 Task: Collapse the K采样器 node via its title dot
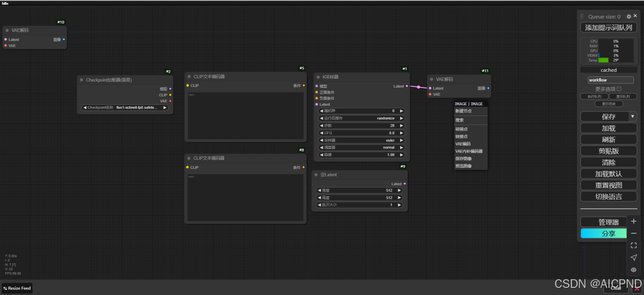pyautogui.click(x=318, y=77)
